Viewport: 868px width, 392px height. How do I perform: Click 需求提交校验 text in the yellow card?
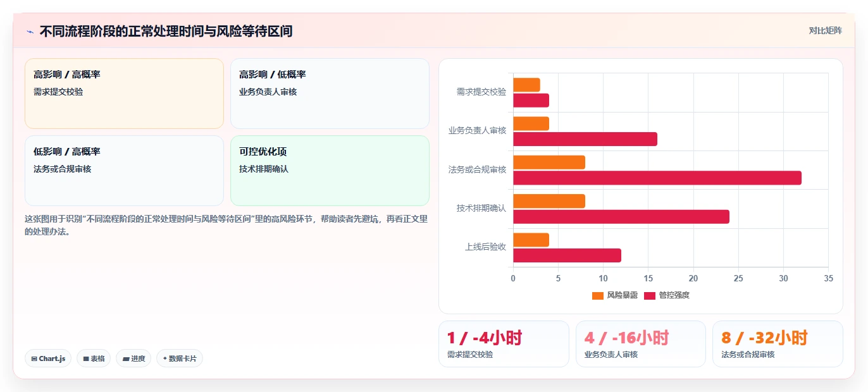58,92
